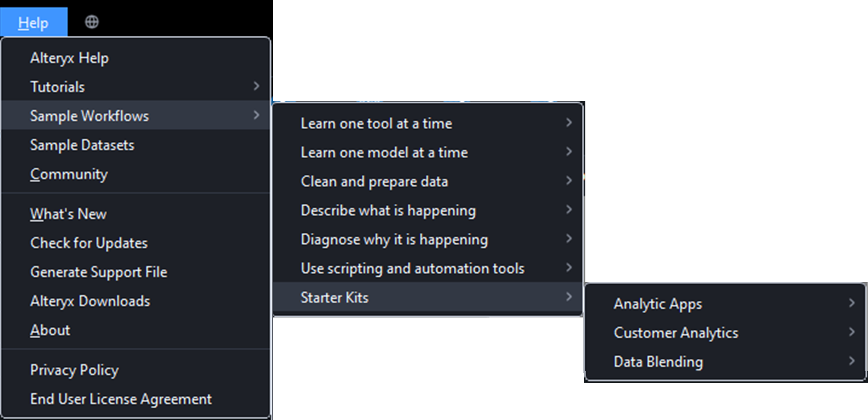Select the Analytic Apps starter kit
This screenshot has height=420, width=868.
coord(657,304)
